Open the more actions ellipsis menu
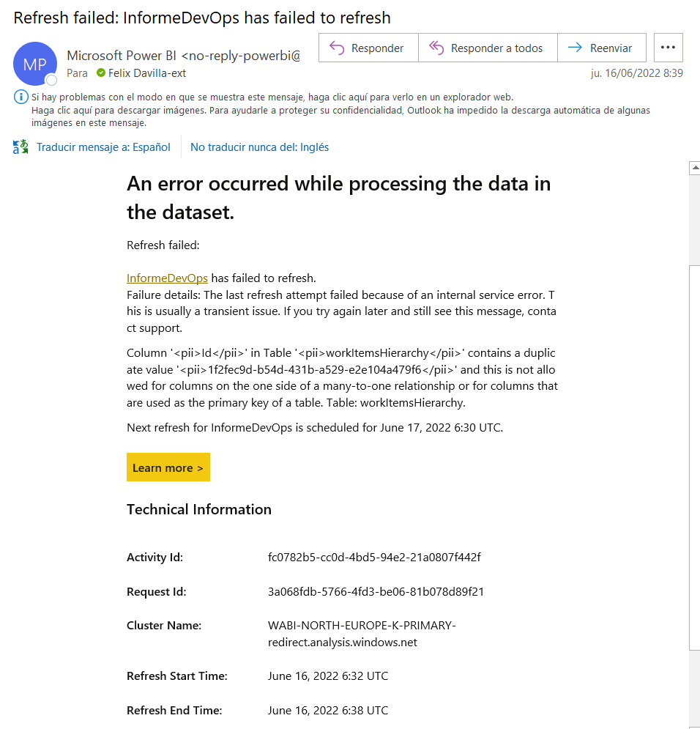 [668, 48]
